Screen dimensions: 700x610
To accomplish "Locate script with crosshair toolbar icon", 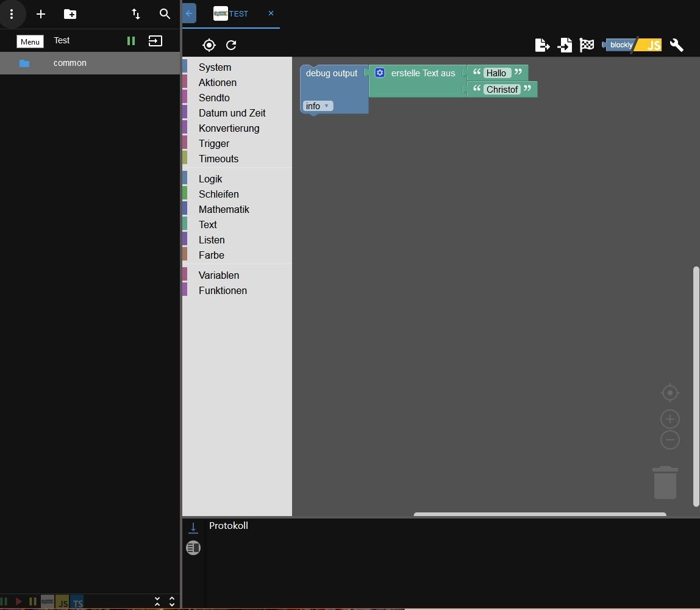I will coord(209,45).
